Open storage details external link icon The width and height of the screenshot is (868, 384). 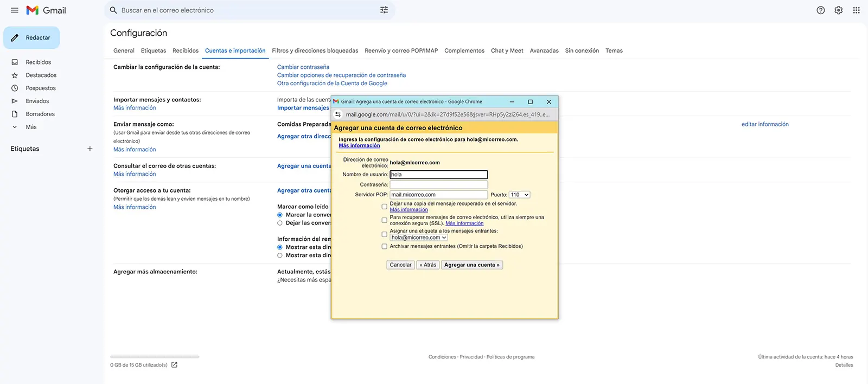point(174,365)
